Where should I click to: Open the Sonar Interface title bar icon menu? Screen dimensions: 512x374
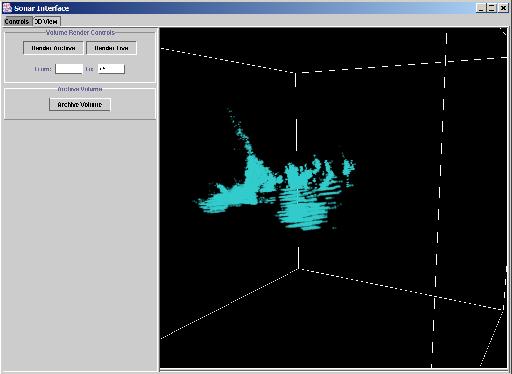7,8
